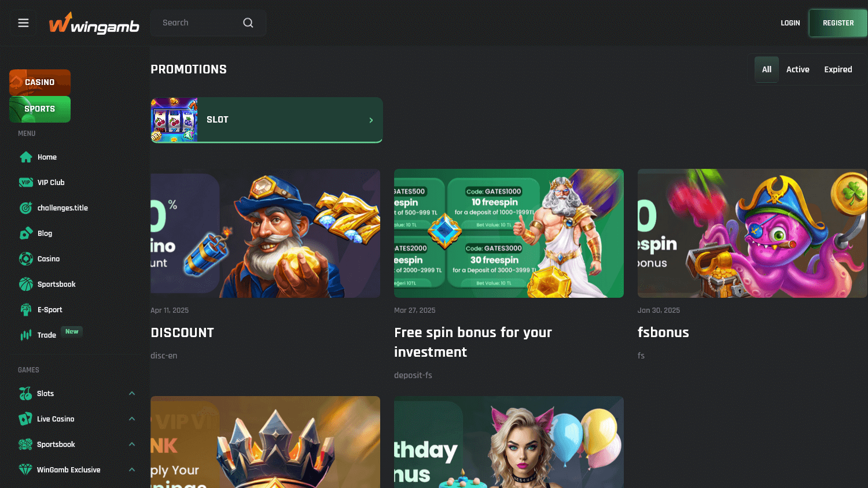Open the hamburger navigation menu

(x=23, y=23)
